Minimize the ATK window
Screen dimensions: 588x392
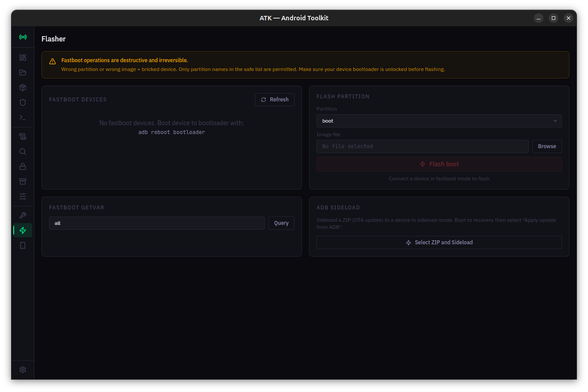(539, 18)
